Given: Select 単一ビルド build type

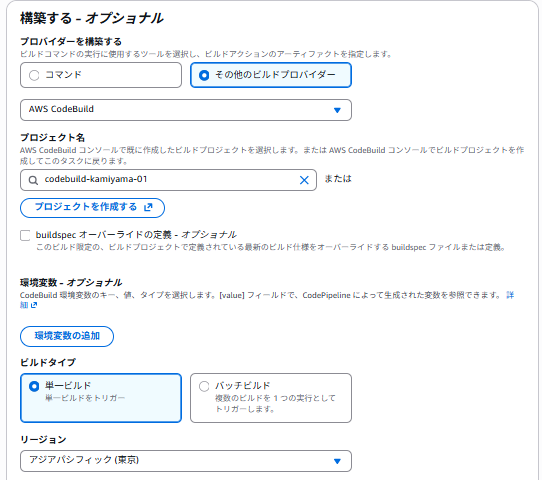Looking at the screenshot, I should point(101,397).
